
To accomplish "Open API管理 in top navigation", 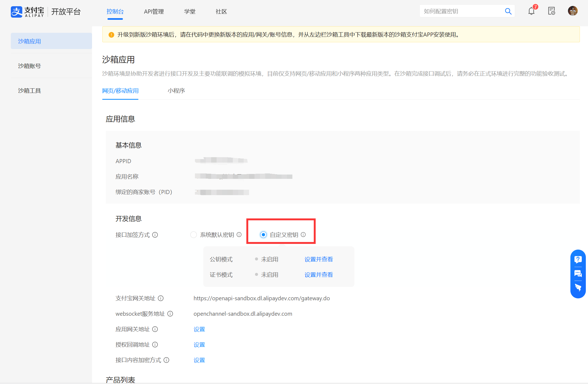I will click(x=154, y=12).
